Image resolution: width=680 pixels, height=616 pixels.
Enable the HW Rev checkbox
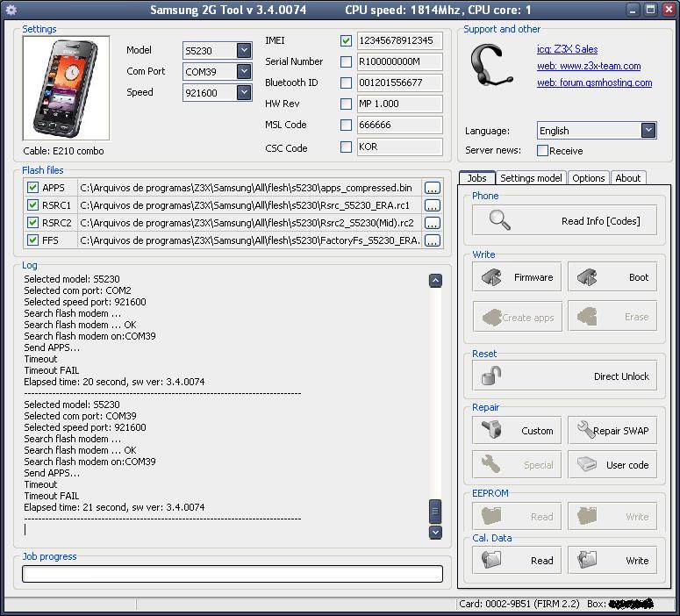(346, 104)
